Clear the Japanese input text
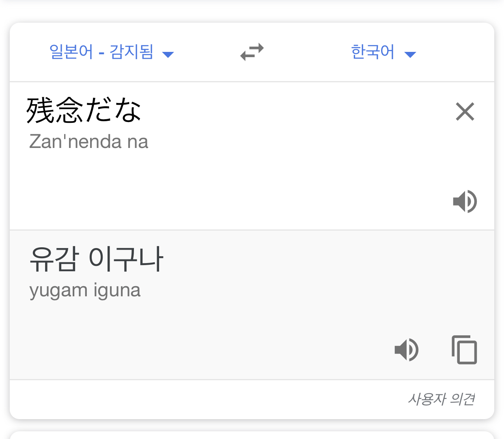 (465, 111)
